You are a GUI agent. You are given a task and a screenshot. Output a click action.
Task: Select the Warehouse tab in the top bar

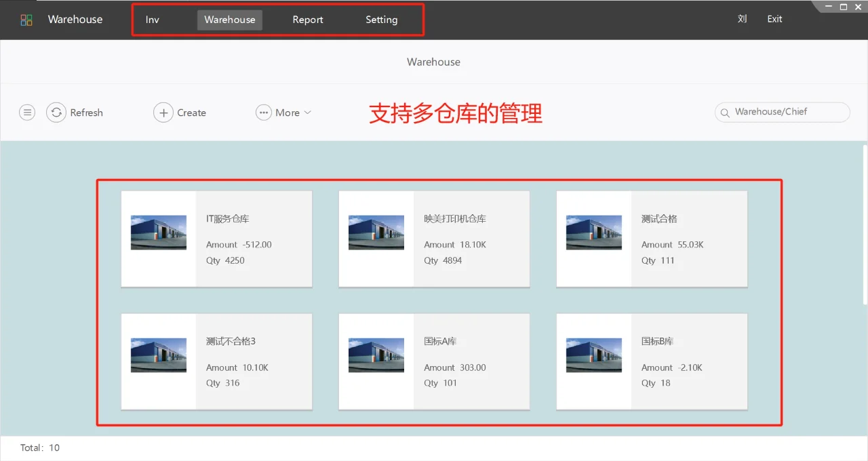coord(229,20)
